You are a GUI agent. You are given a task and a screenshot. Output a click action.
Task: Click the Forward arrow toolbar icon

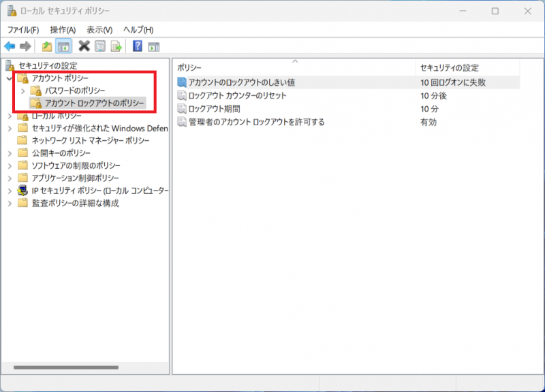25,46
